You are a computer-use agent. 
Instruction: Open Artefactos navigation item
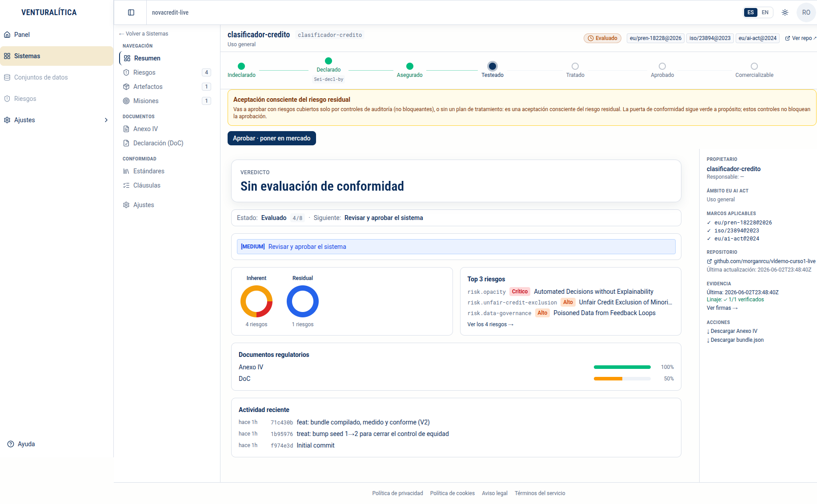pos(166,87)
